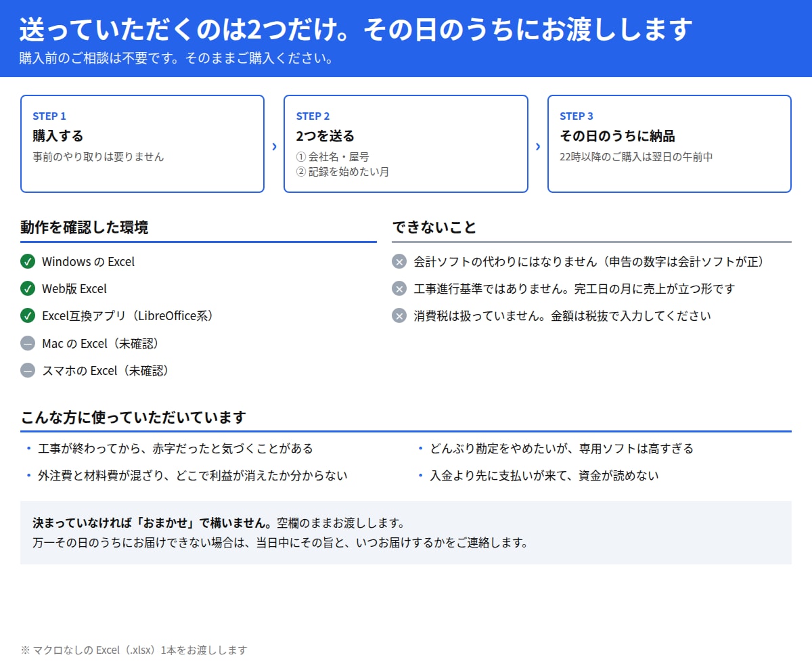This screenshot has height=670, width=812.
Task: Click the bullet どんぶり勘定をやめたいが
Action: click(x=562, y=448)
